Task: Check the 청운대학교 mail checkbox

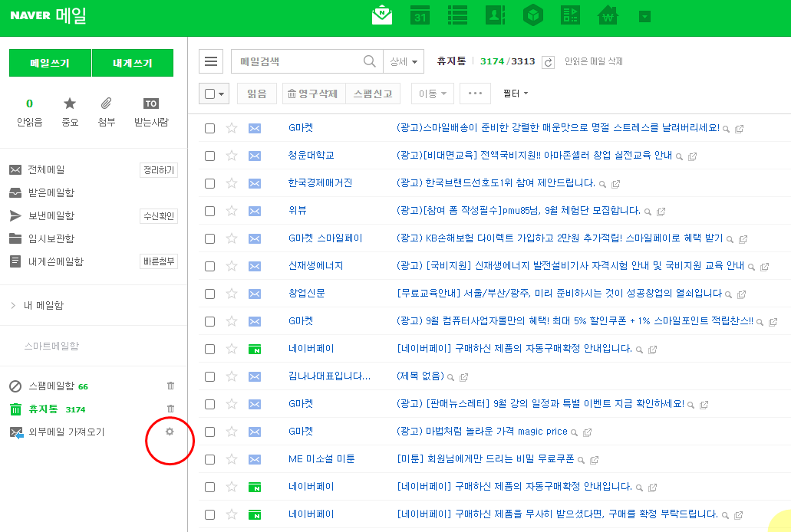Action: click(x=210, y=156)
